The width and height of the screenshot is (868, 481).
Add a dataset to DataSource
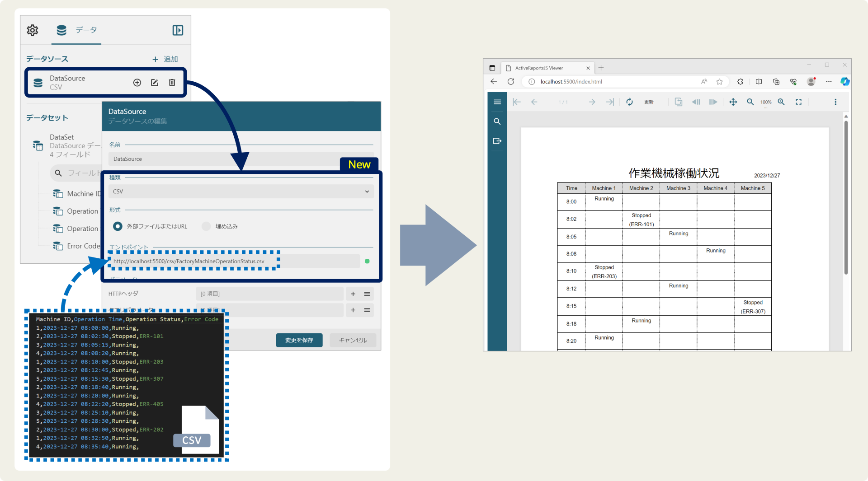point(137,83)
